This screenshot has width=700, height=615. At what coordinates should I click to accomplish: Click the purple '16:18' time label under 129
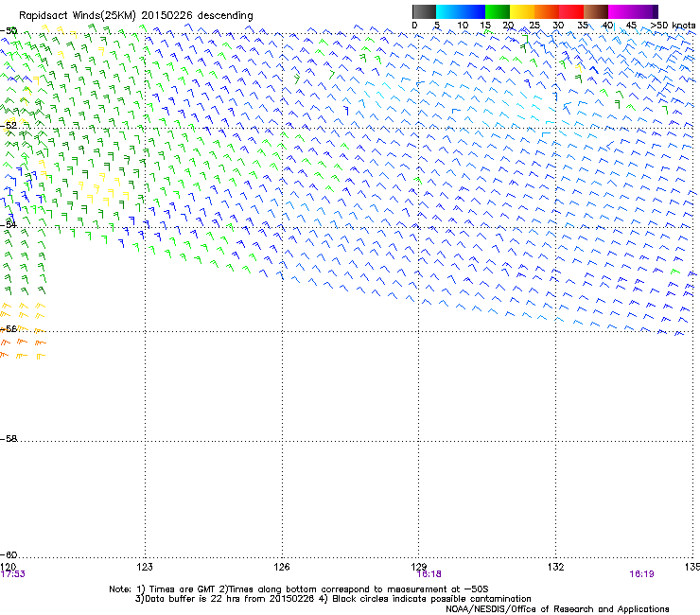coord(429,574)
